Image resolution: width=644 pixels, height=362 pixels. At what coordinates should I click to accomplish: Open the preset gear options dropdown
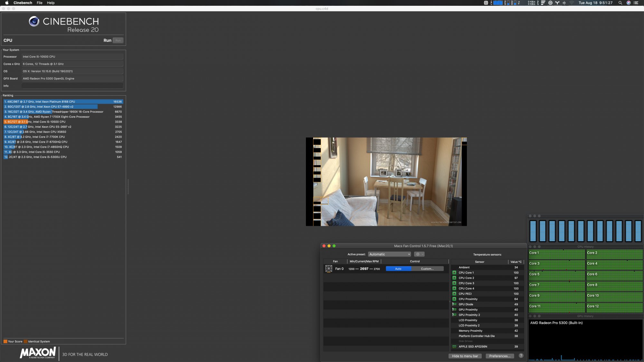pos(419,254)
